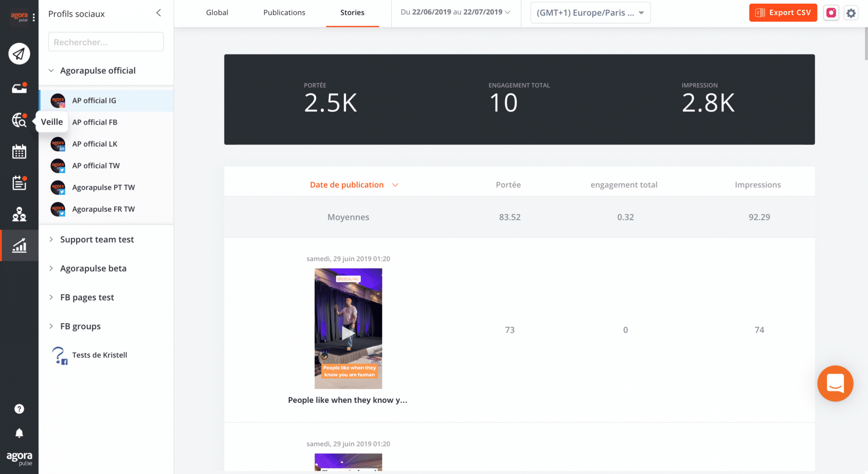Click the AP official LK profile avatar

pos(58,144)
